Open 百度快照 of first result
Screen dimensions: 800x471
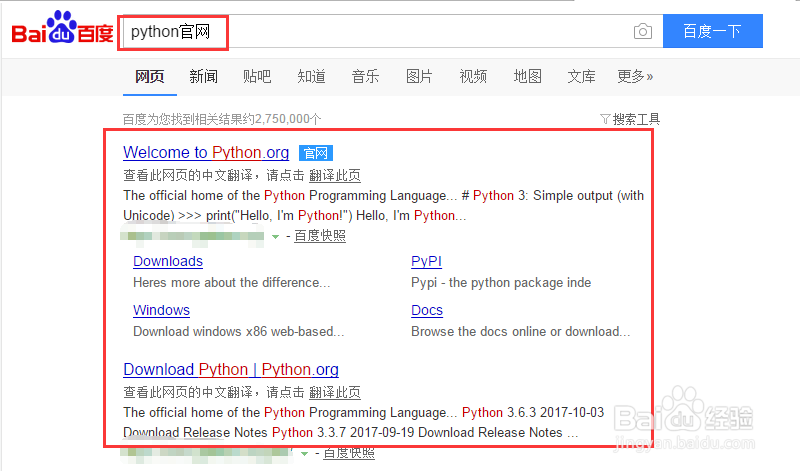click(x=320, y=236)
